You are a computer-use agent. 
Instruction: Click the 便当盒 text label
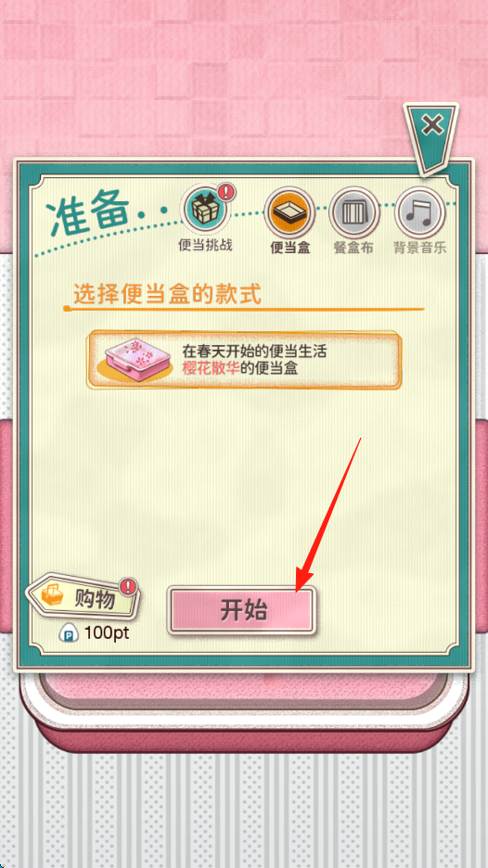click(289, 248)
